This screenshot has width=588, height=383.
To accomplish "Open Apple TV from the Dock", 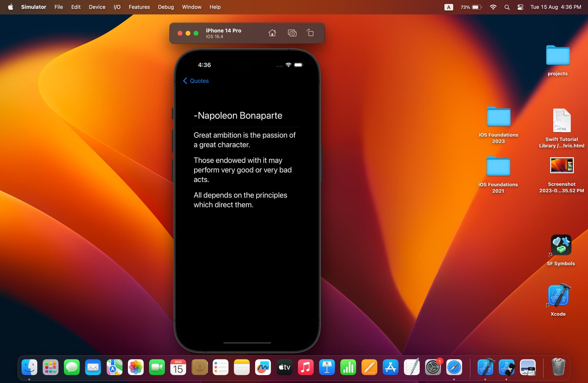I will (284, 367).
